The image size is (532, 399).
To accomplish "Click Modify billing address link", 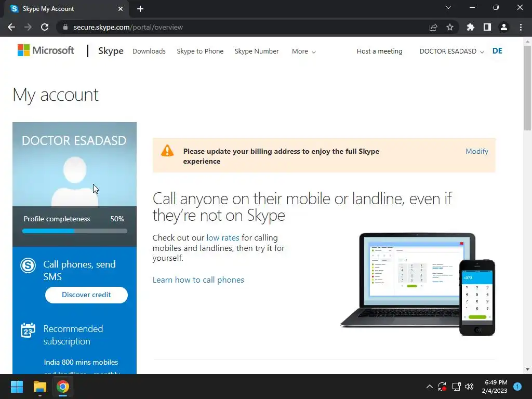I will tap(477, 151).
